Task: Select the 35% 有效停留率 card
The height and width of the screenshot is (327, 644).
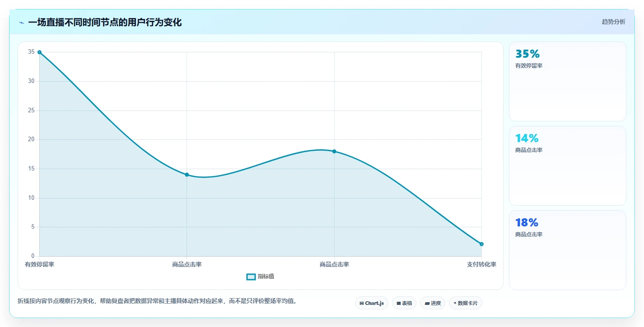Action: pyautogui.click(x=568, y=81)
